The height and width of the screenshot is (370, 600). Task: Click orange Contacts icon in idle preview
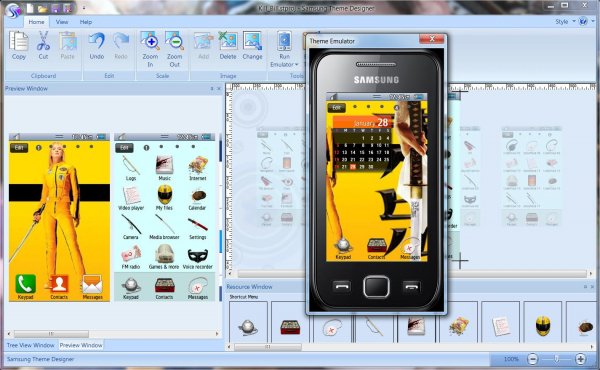point(59,287)
